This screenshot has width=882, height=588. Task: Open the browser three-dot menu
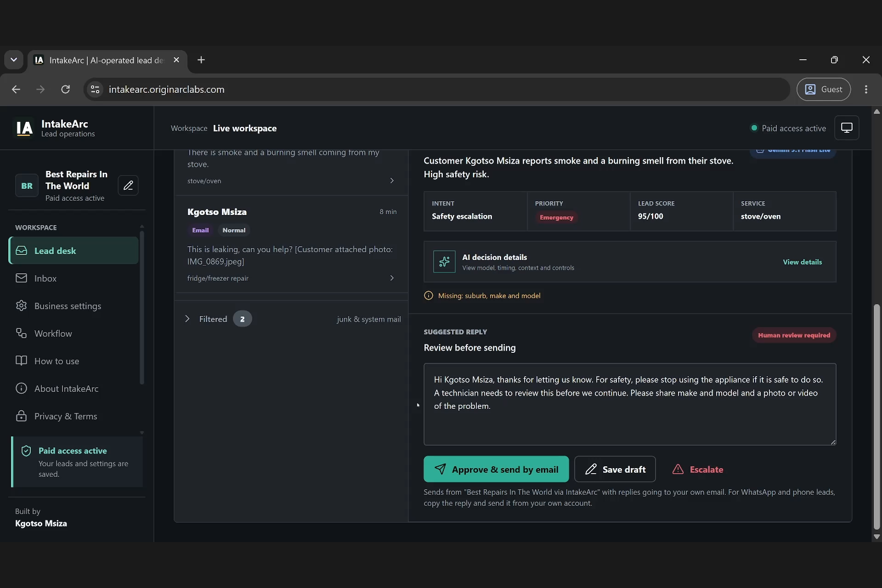point(866,89)
